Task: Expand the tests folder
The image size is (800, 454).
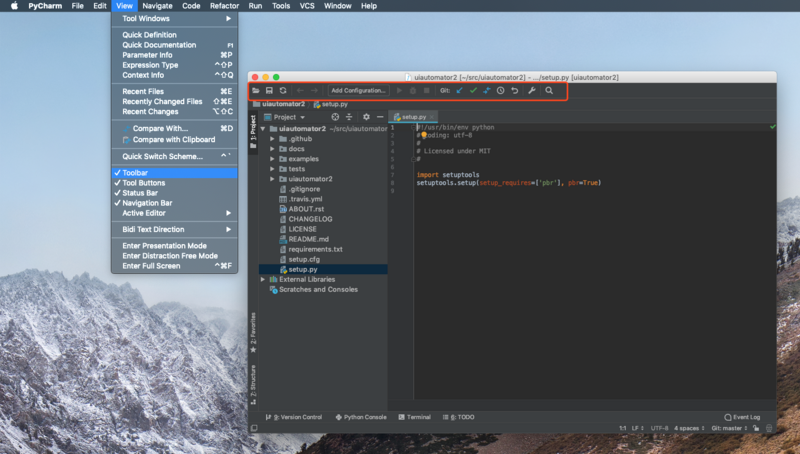Action: 272,169
